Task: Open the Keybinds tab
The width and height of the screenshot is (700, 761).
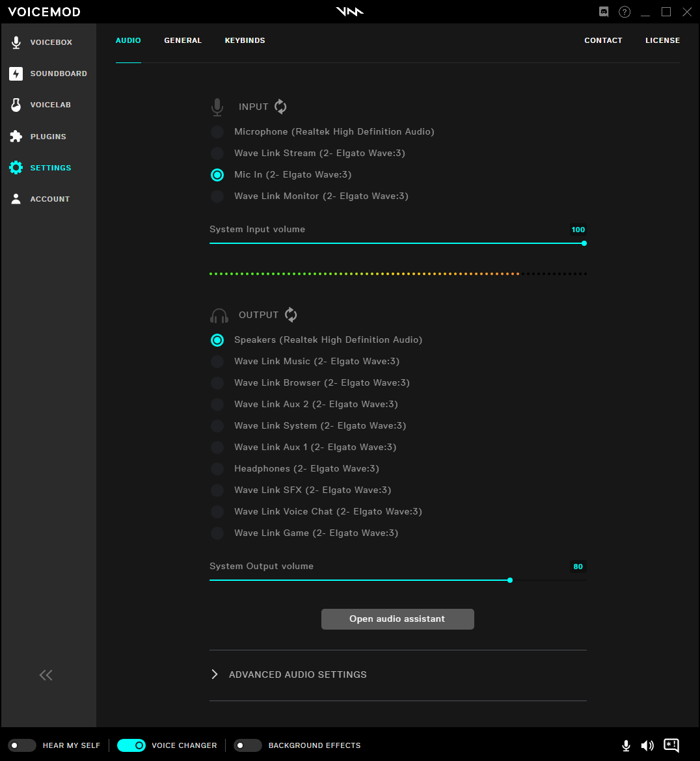Action: coord(245,40)
